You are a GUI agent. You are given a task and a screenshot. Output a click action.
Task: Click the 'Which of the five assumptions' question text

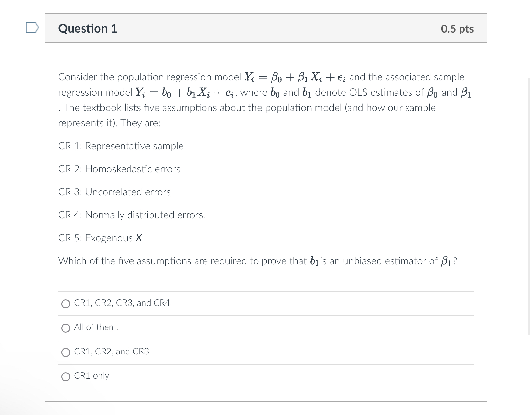point(258,261)
